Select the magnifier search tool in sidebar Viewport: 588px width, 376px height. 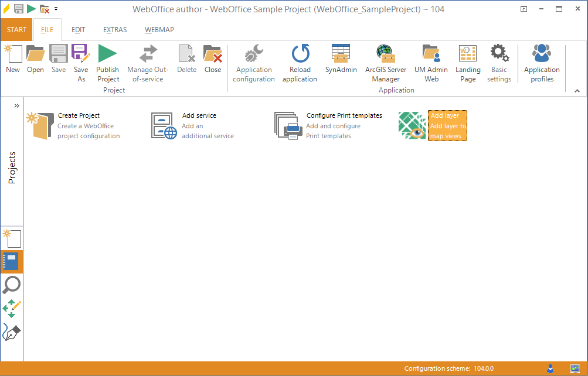click(x=12, y=285)
